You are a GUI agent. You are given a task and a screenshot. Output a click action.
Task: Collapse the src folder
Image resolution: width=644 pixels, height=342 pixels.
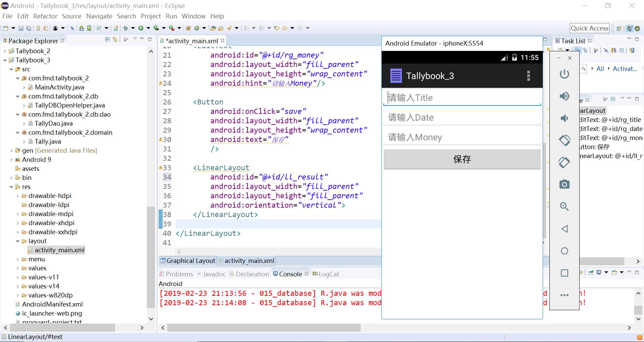point(11,69)
